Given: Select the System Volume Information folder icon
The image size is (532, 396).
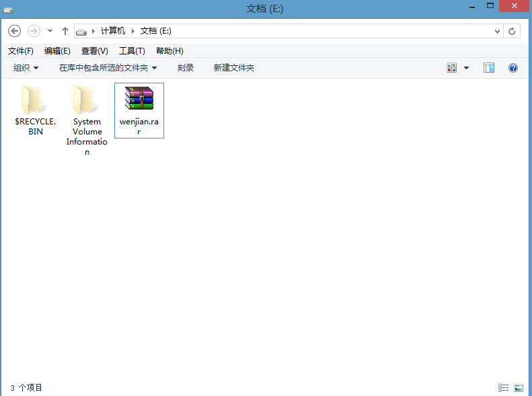Looking at the screenshot, I should [x=85, y=100].
